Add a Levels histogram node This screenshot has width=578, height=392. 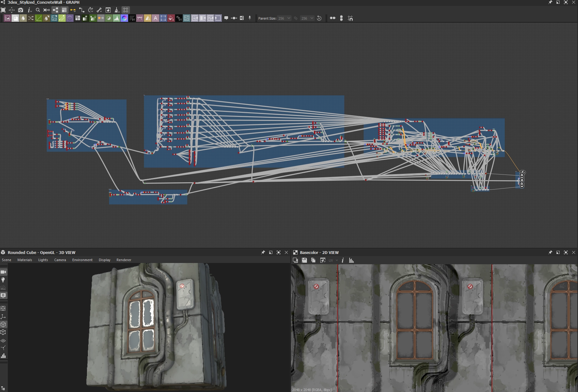point(117,18)
